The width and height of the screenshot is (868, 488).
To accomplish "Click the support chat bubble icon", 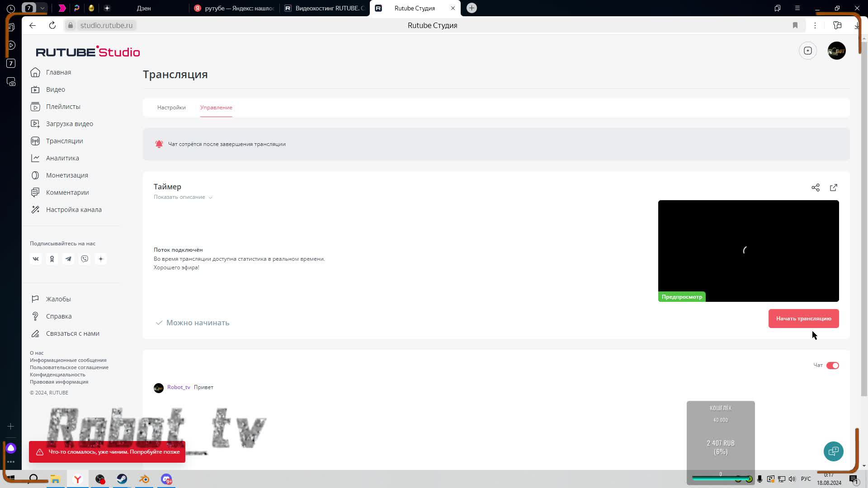I will coord(833,451).
